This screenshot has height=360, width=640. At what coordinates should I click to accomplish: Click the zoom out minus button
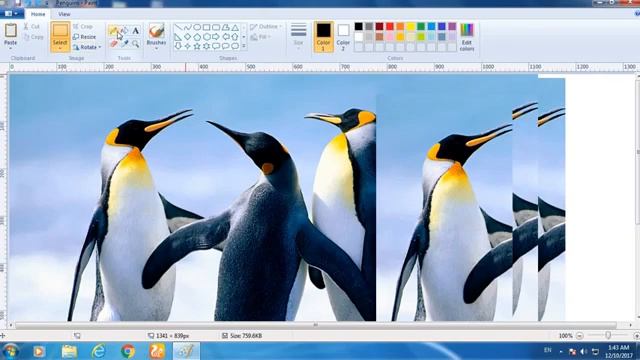tap(580, 336)
